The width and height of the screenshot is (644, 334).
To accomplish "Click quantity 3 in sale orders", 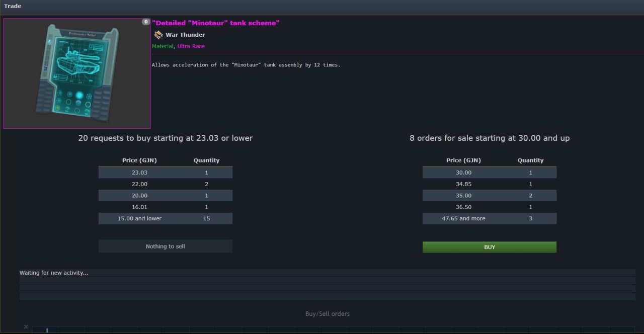I will pos(531,218).
